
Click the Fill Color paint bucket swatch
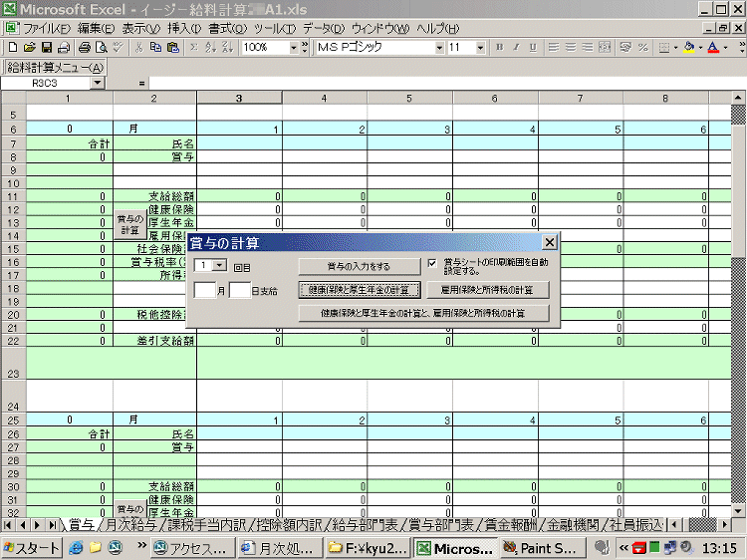coord(688,47)
